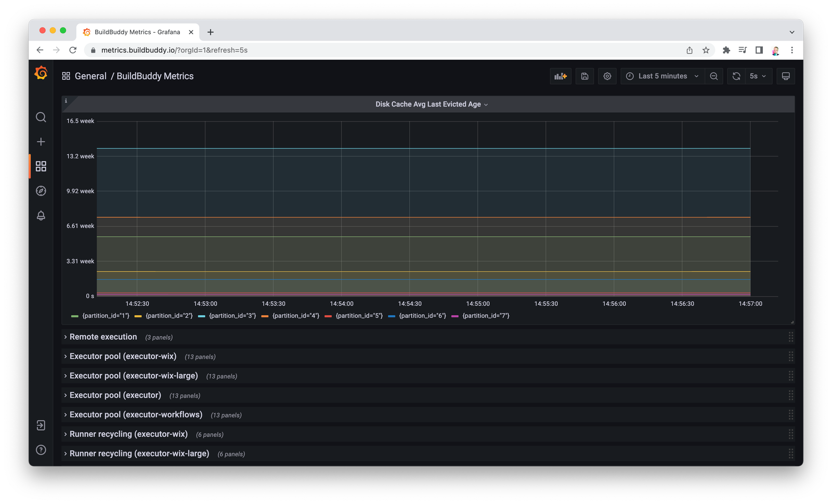Toggle the partition_id="1" legend series
832x504 pixels.
coord(105,316)
